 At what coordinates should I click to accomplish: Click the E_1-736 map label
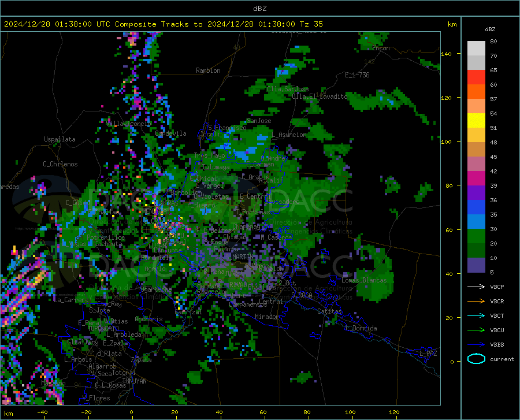click(x=357, y=75)
